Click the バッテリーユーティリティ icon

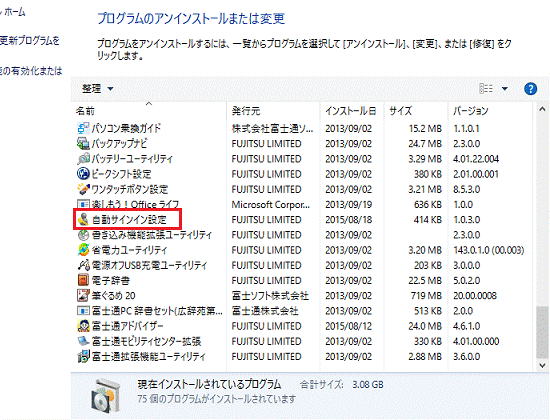tap(83, 159)
